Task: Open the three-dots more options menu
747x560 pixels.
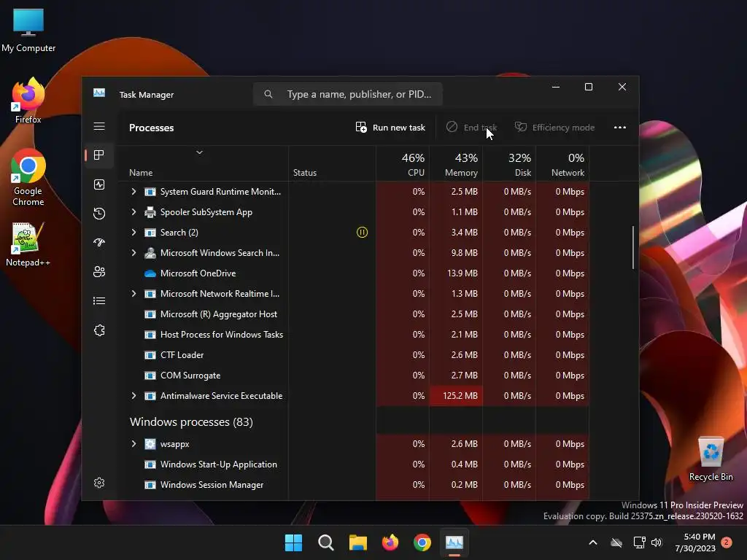Action: [620, 127]
